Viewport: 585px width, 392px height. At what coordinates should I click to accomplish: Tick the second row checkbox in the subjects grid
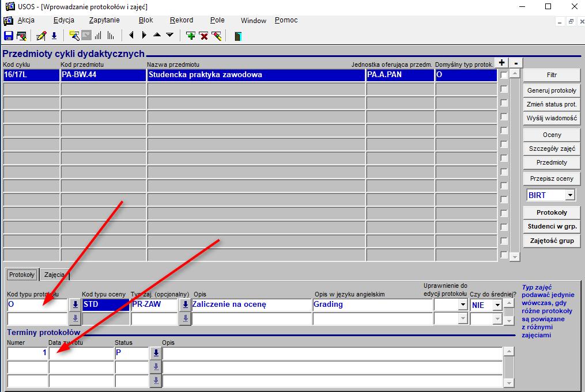click(504, 89)
